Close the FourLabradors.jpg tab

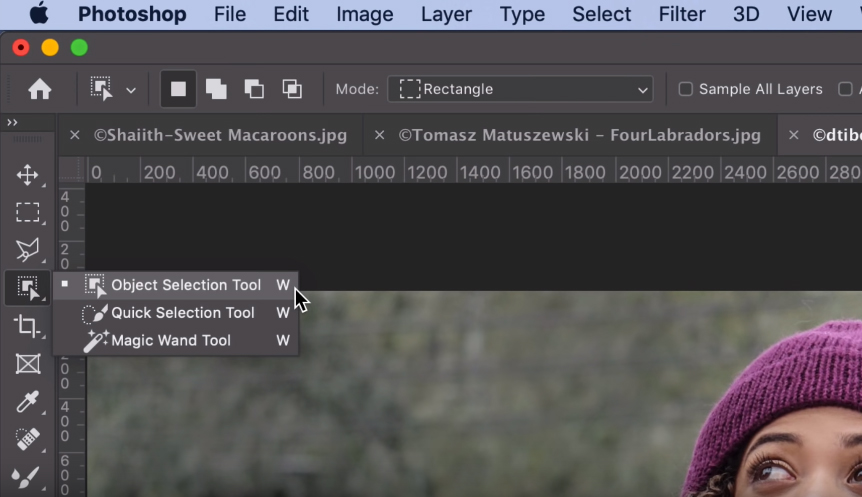point(379,135)
